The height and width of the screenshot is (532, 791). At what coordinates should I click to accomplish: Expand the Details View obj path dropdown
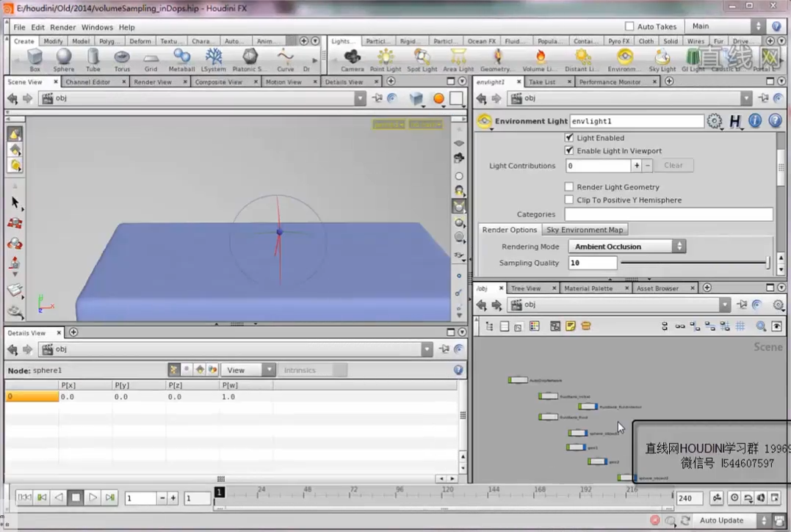pos(427,349)
